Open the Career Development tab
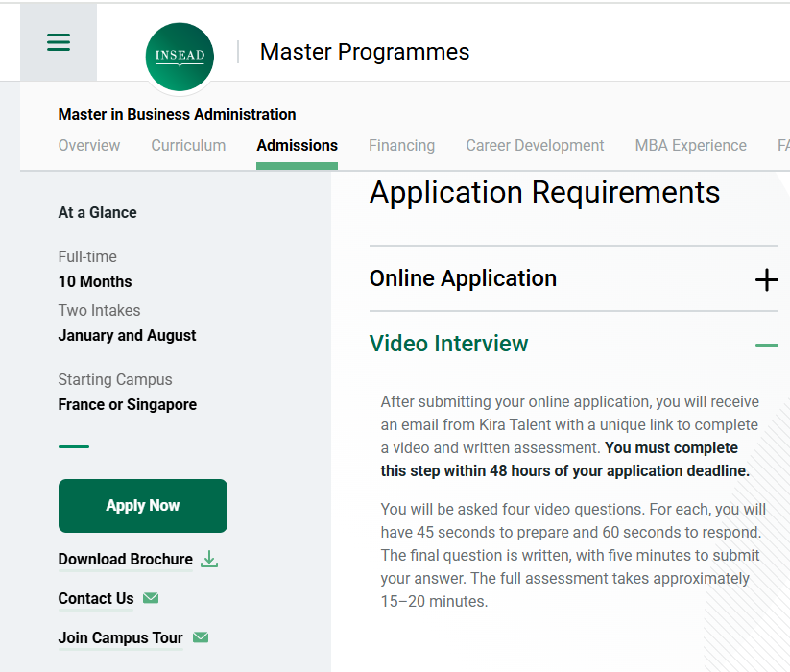Screen dimensions: 790x672 (535, 146)
